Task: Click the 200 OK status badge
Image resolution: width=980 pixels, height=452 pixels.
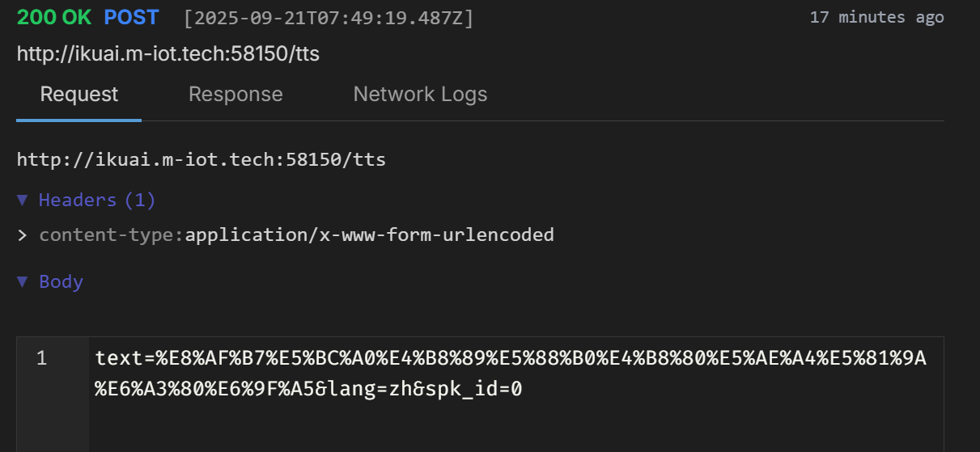Action: pos(54,18)
